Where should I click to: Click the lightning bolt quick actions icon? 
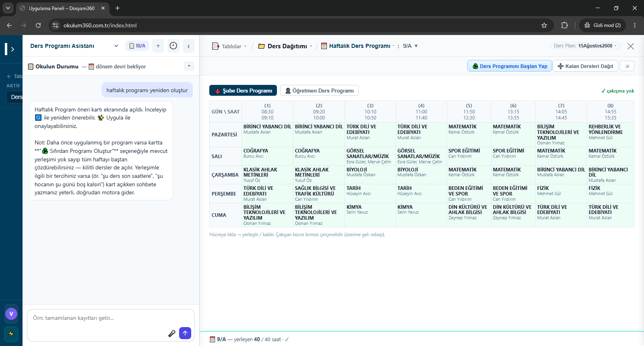click(x=11, y=334)
